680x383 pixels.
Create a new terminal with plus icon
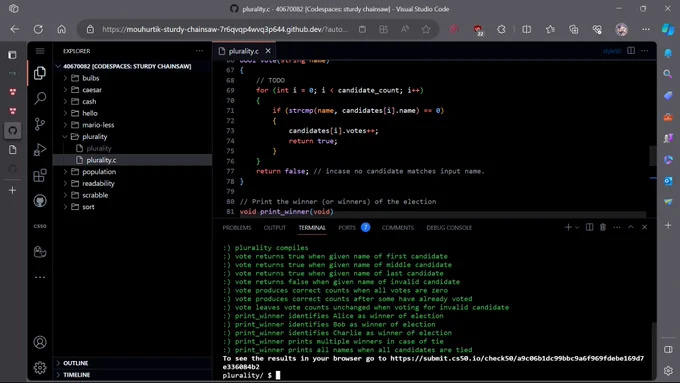click(x=568, y=227)
